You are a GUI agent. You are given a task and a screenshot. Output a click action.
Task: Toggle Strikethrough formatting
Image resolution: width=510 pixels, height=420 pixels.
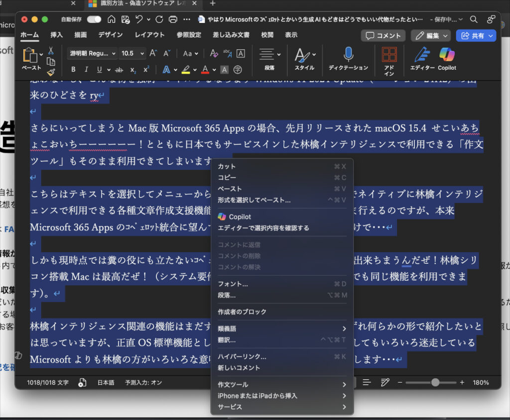[x=120, y=70]
